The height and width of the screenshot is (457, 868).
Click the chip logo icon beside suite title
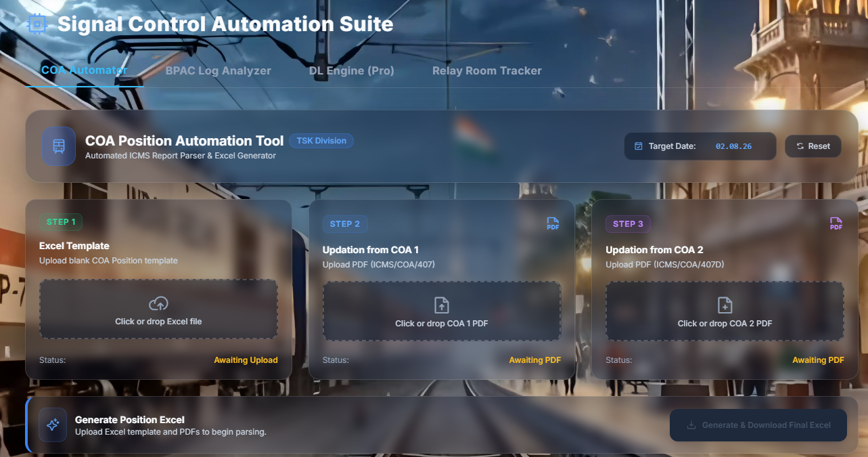37,24
